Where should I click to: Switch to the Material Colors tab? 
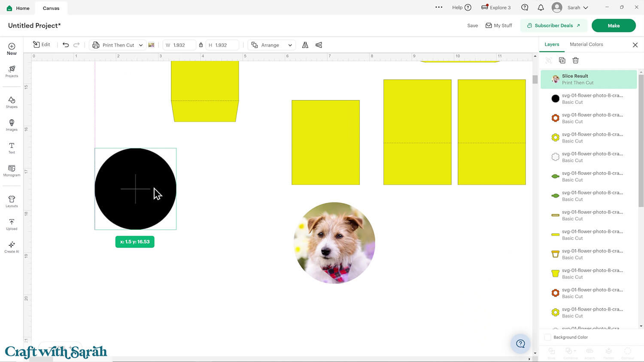click(x=586, y=44)
